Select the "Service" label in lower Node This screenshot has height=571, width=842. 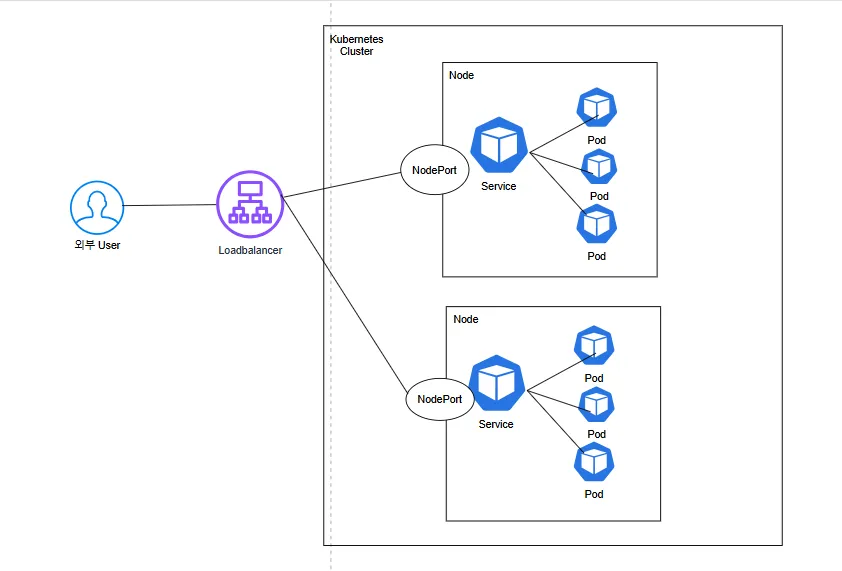(496, 424)
